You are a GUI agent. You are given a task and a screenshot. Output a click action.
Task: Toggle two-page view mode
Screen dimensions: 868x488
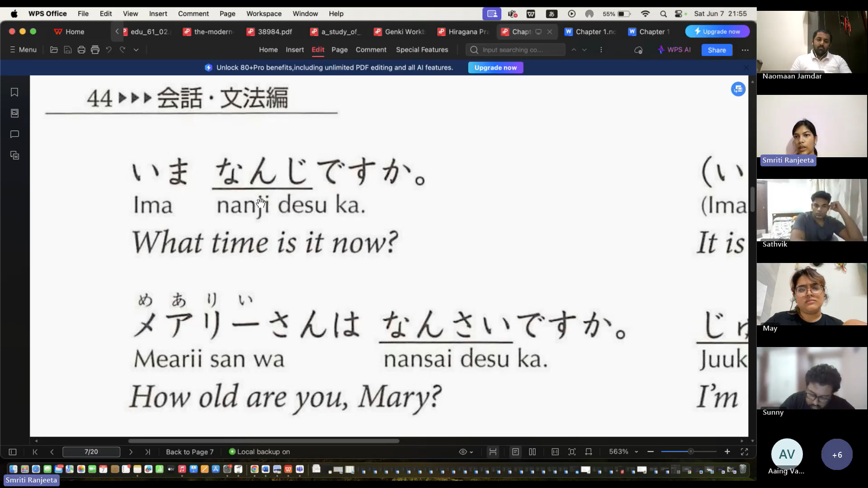pyautogui.click(x=532, y=452)
